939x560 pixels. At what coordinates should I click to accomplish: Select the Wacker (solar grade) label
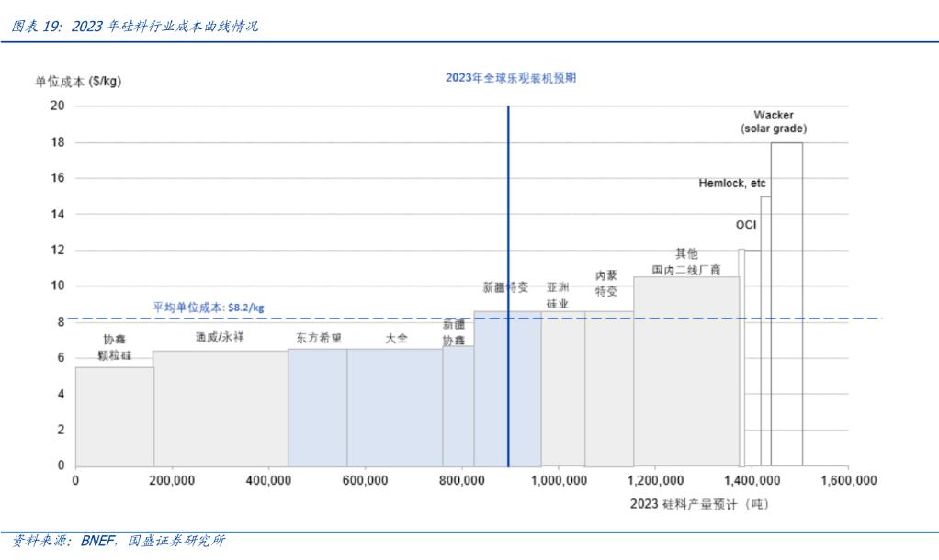coord(774,122)
